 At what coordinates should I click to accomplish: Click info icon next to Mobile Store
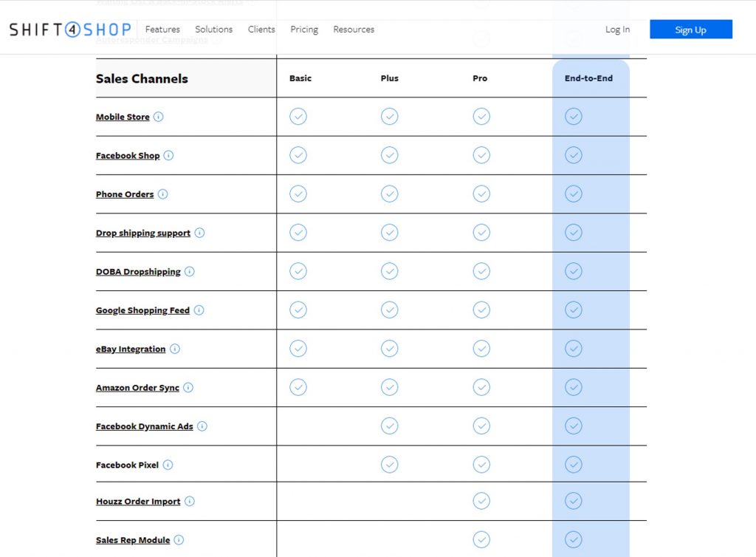159,117
